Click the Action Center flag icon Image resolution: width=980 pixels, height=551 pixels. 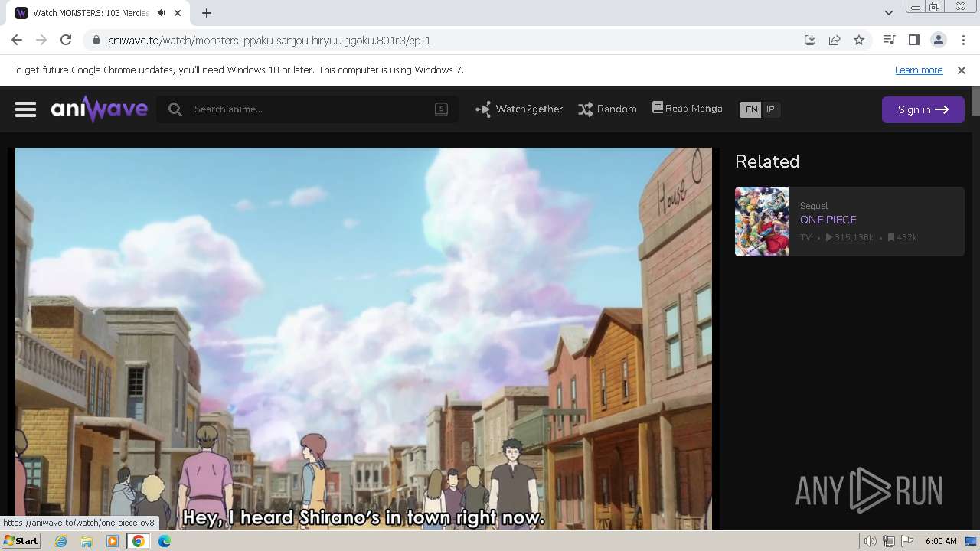click(906, 541)
